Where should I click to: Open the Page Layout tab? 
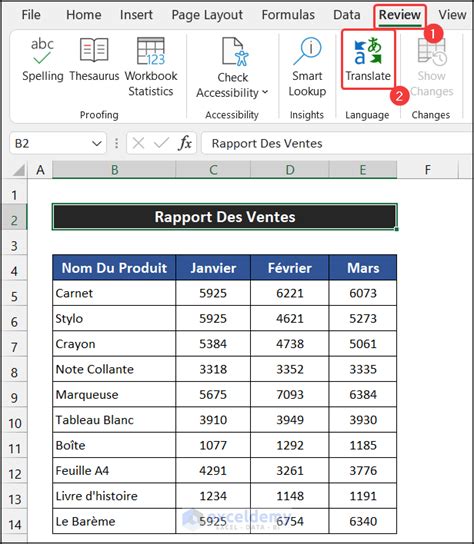pos(207,15)
